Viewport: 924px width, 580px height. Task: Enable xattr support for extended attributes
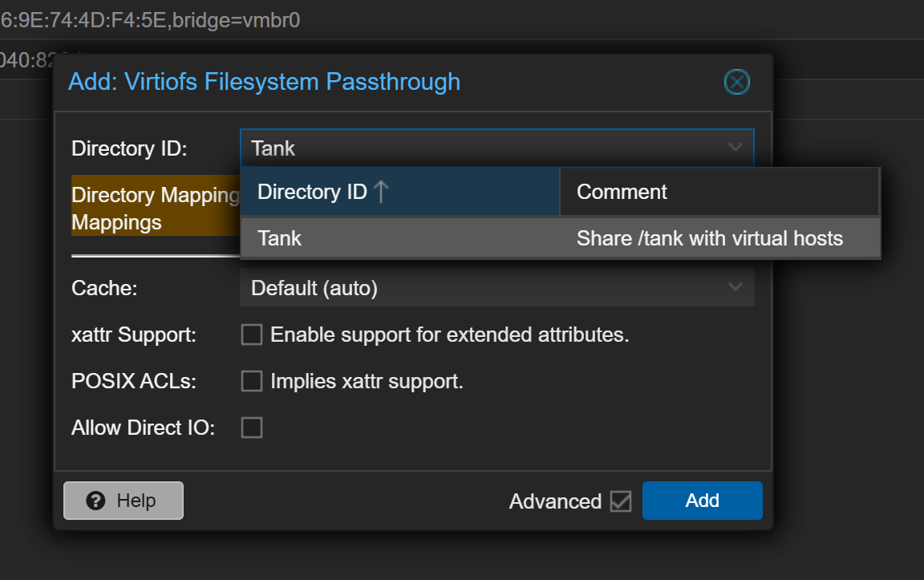252,335
